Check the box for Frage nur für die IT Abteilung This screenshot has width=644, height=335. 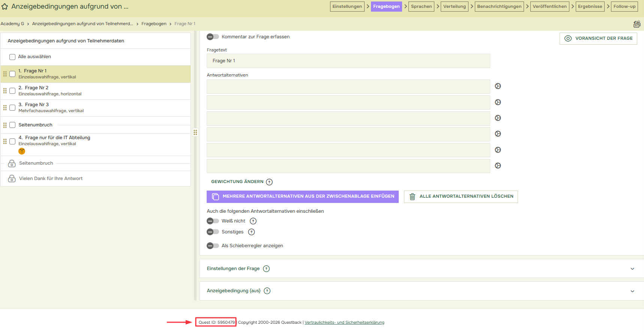point(12,141)
